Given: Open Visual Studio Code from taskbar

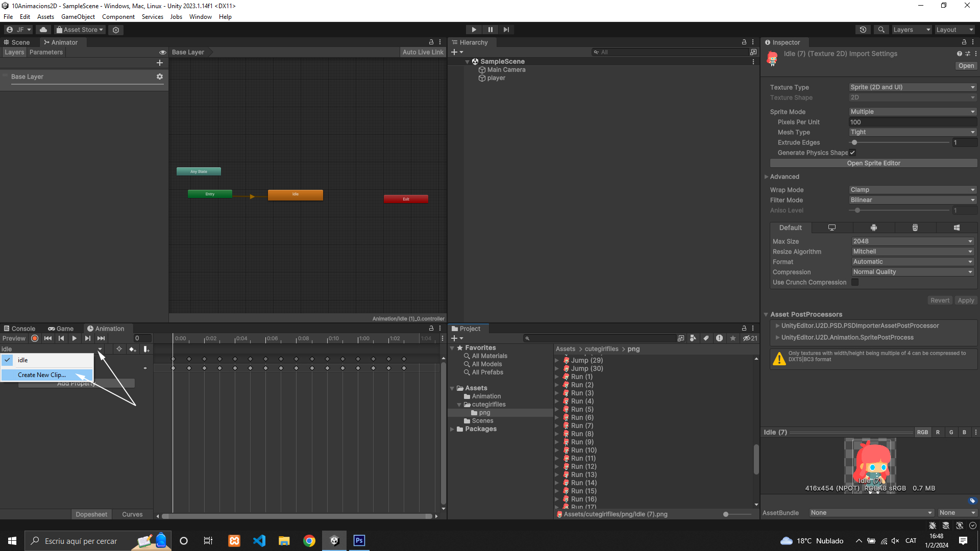Looking at the screenshot, I should pyautogui.click(x=259, y=541).
